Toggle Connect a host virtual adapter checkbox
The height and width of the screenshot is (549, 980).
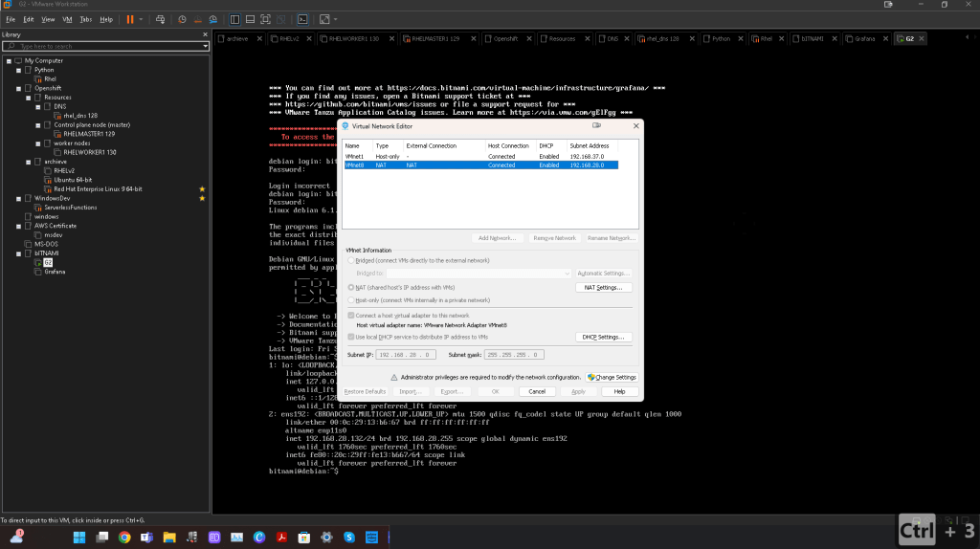351,316
